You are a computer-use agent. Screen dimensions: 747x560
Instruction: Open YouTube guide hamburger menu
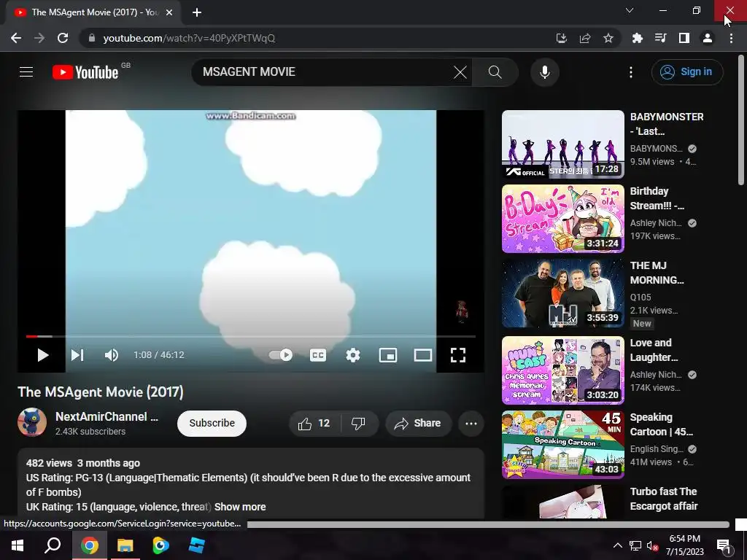(x=26, y=72)
